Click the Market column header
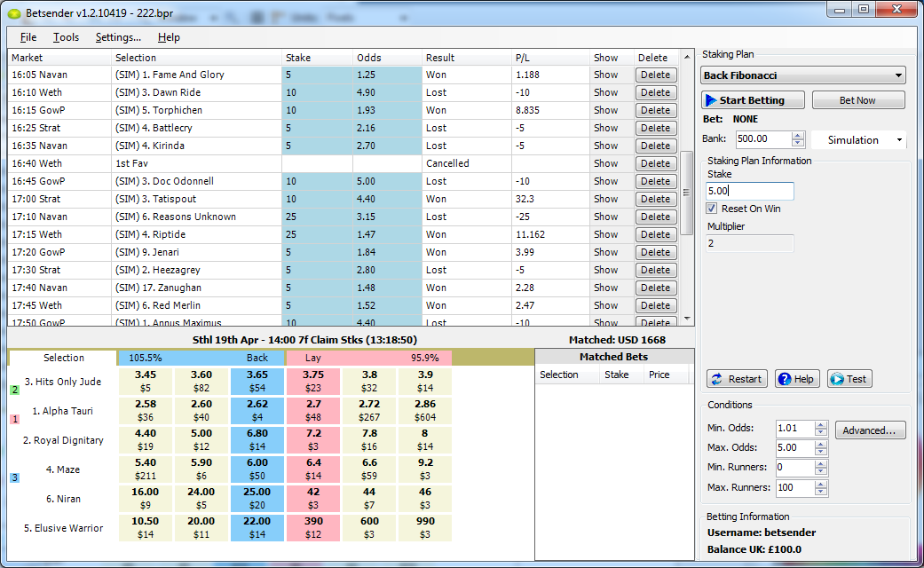 pos(59,58)
